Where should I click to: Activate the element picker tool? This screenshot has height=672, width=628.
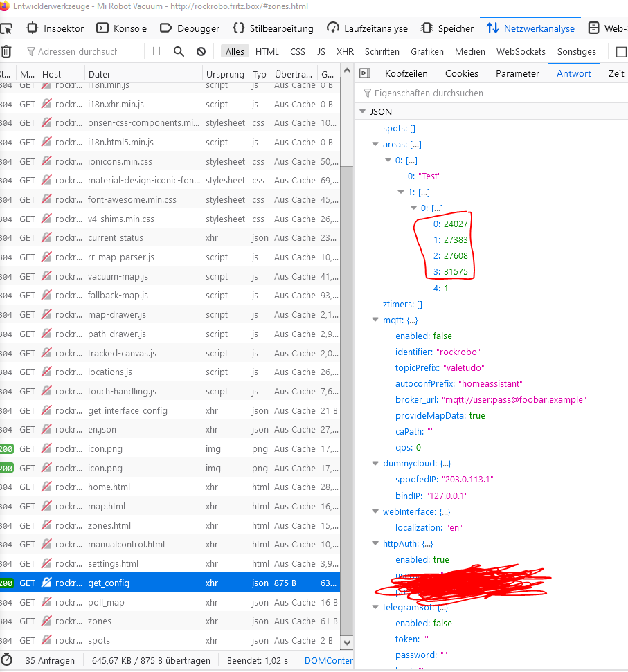[x=6, y=28]
